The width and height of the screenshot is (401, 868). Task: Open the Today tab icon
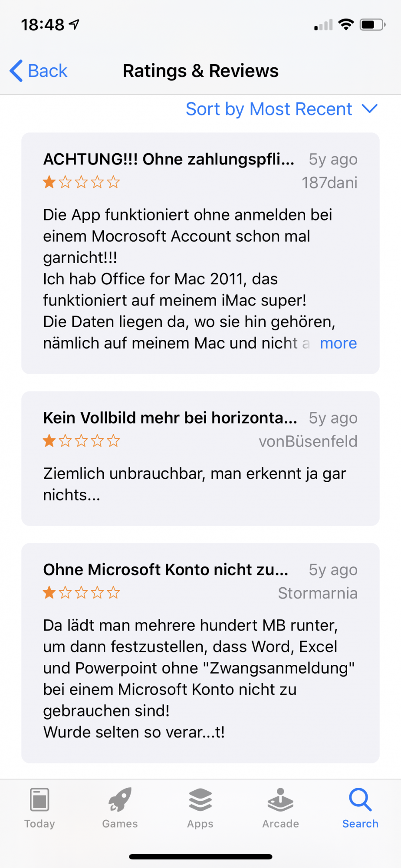coord(39,799)
